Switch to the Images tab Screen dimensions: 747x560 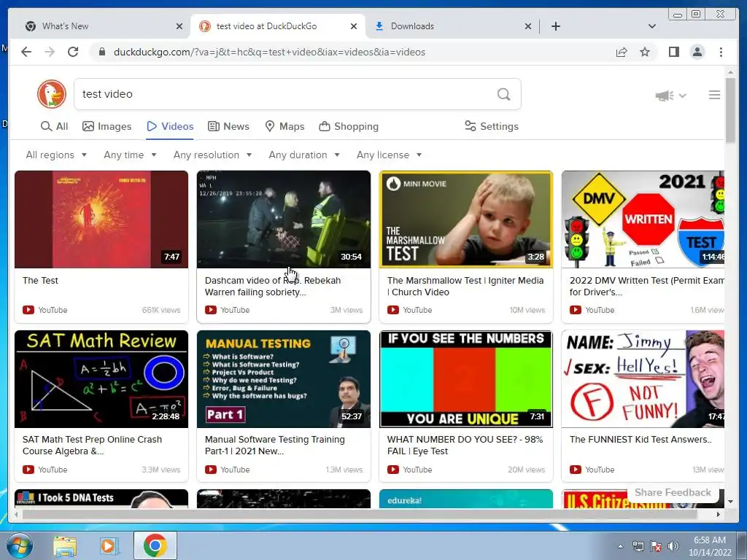point(107,126)
